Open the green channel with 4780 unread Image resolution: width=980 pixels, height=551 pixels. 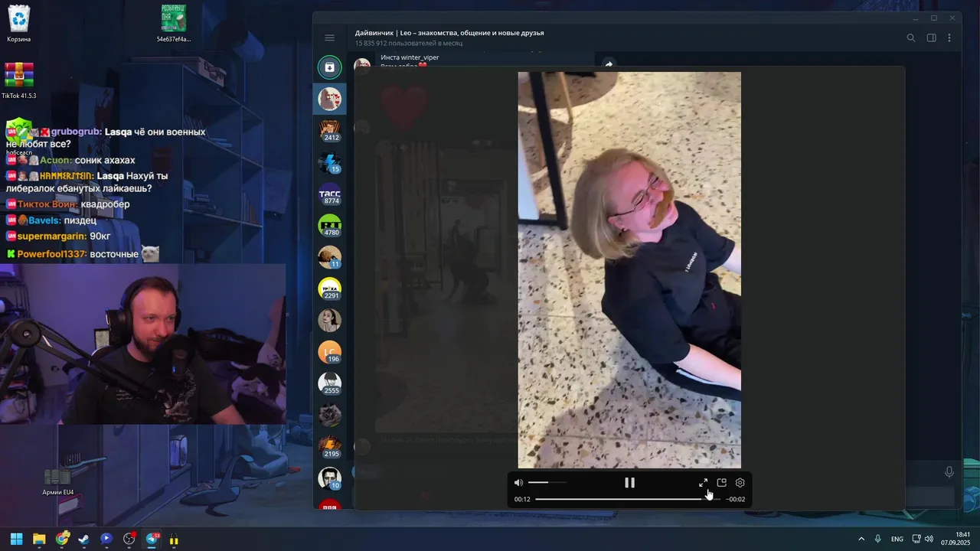tap(330, 226)
